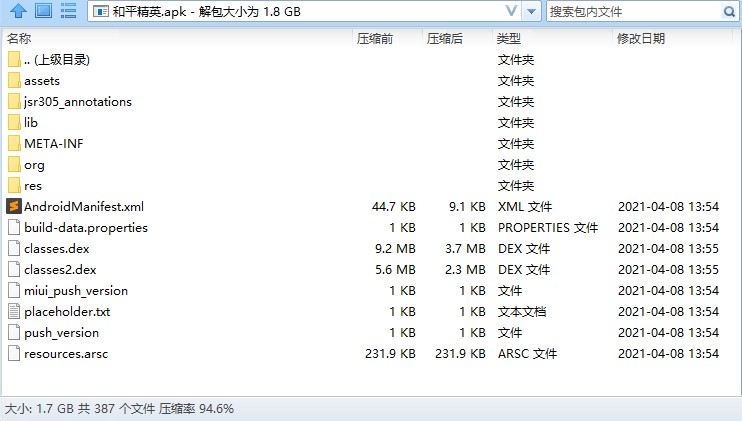742x421 pixels.
Task: Click the PROPERTIES 文件 type cell
Action: pyautogui.click(x=548, y=228)
